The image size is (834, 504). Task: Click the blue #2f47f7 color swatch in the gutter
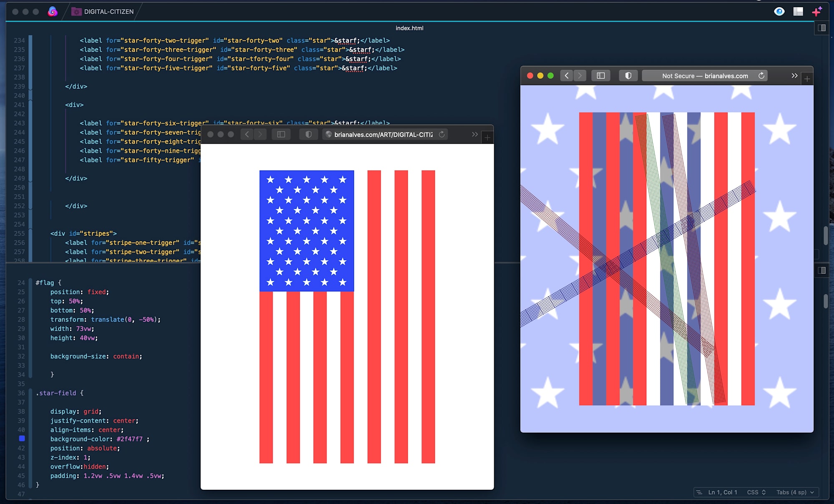pyautogui.click(x=22, y=438)
